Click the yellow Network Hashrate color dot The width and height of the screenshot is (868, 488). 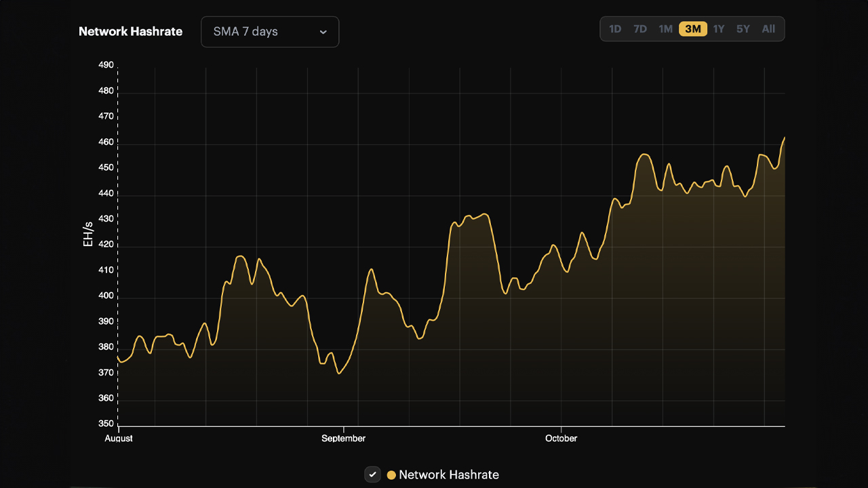[390, 474]
